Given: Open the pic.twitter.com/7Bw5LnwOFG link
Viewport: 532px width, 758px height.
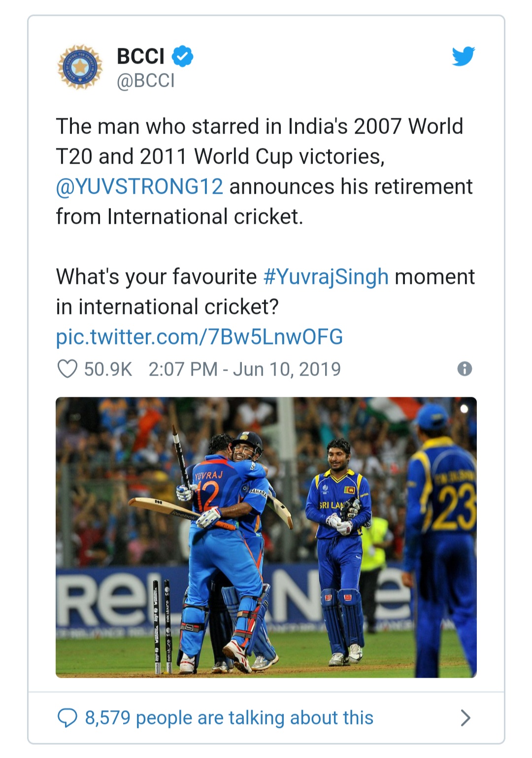Looking at the screenshot, I should point(199,337).
